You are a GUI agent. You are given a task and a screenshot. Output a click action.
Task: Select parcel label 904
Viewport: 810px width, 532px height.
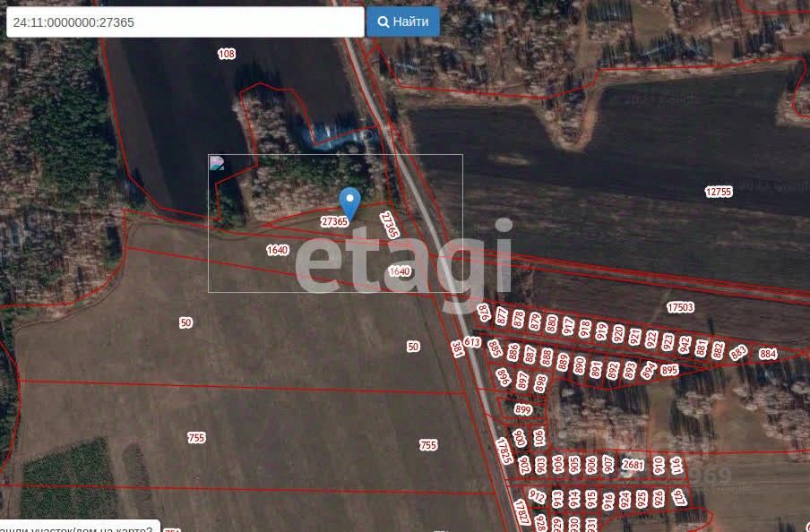coord(557,465)
